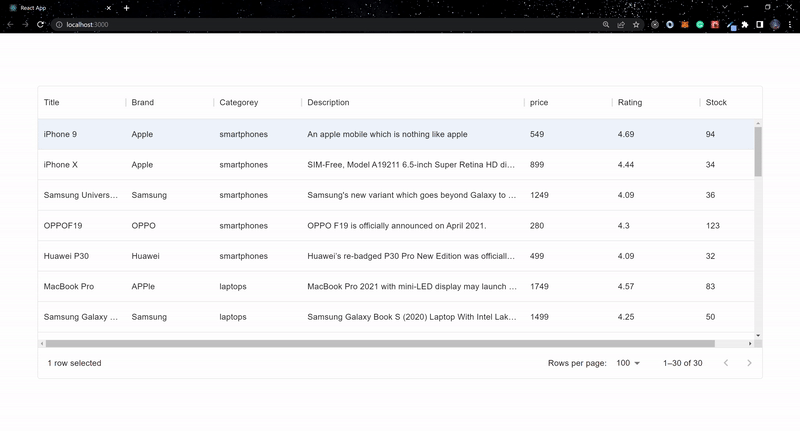Go back in browser history

[10, 24]
